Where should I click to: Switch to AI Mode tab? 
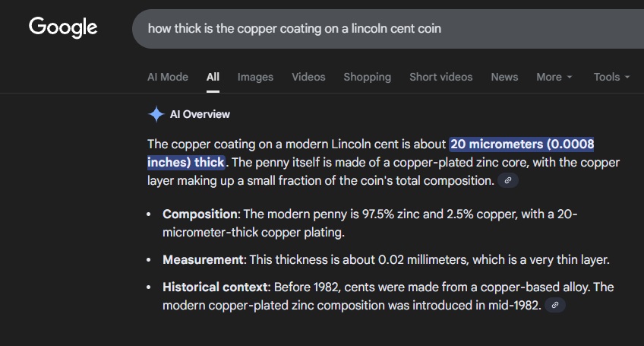tap(167, 77)
